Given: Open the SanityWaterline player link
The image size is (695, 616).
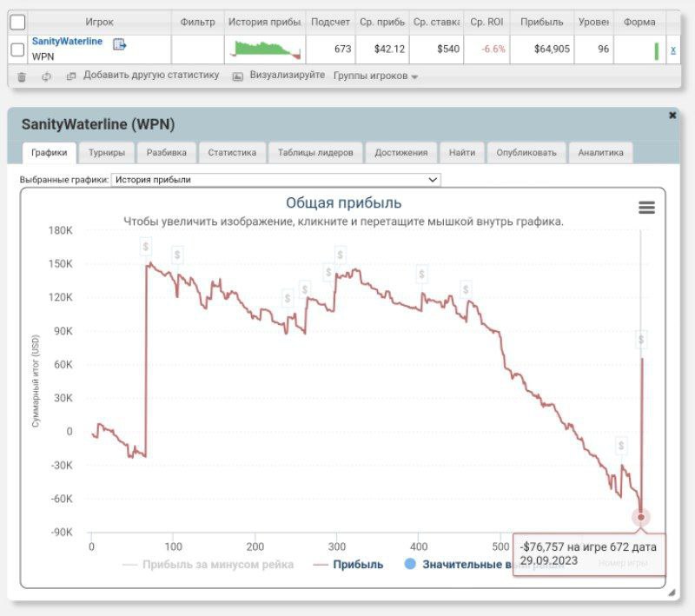Looking at the screenshot, I should (67, 41).
